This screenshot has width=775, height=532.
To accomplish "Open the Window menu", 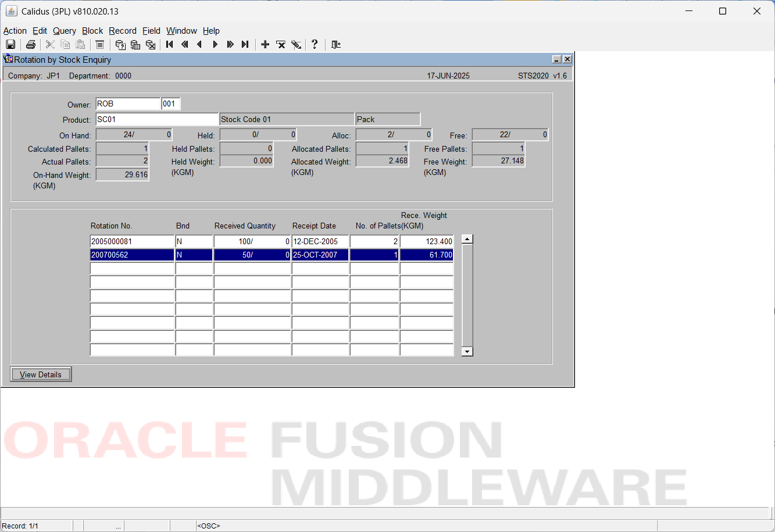I will pyautogui.click(x=181, y=31).
